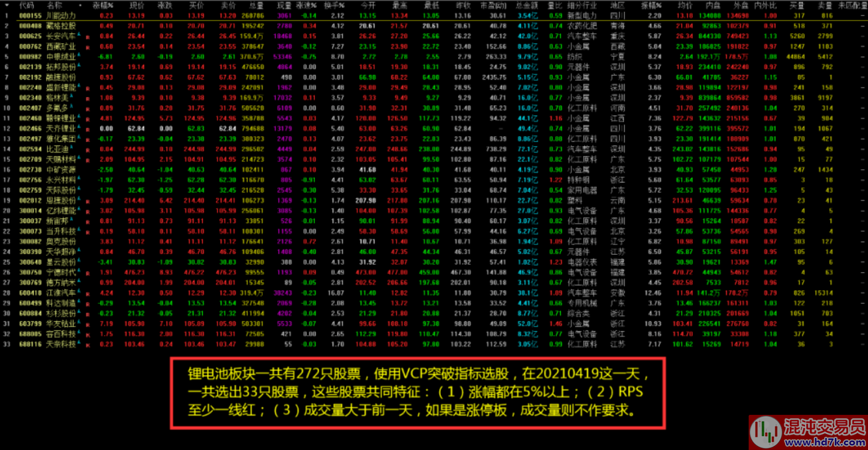Click the R marker beside 长安汽车

click(88, 38)
